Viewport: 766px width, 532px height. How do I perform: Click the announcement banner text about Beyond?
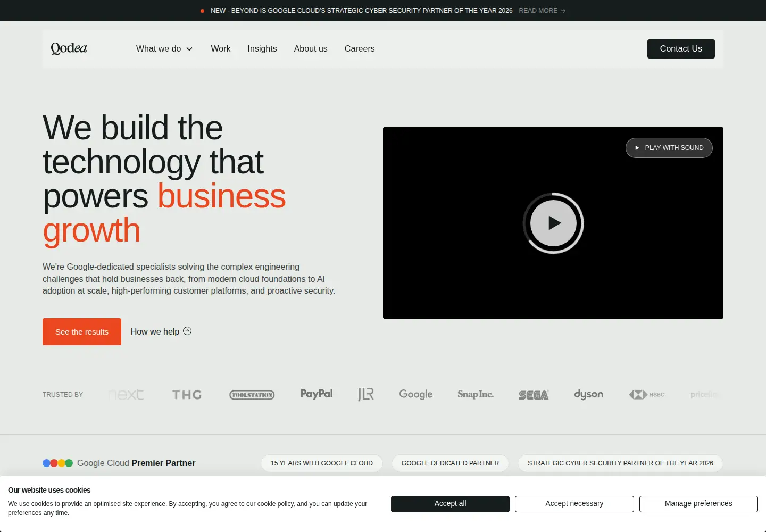pos(362,11)
